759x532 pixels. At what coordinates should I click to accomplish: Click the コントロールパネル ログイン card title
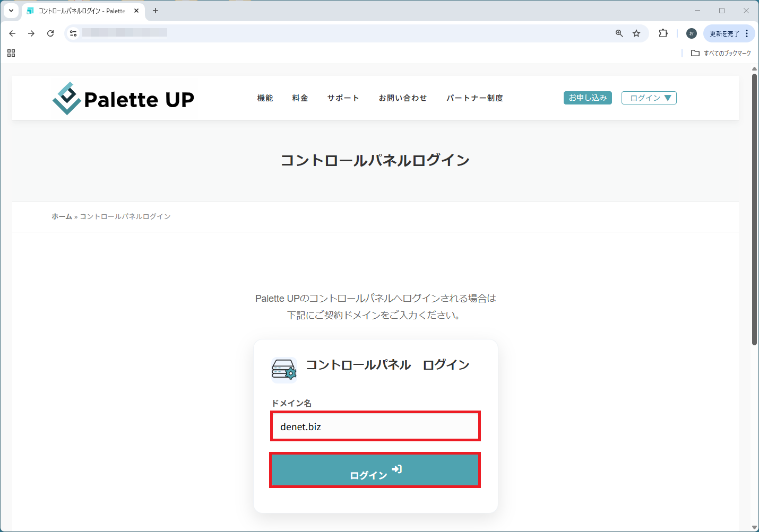tap(388, 365)
